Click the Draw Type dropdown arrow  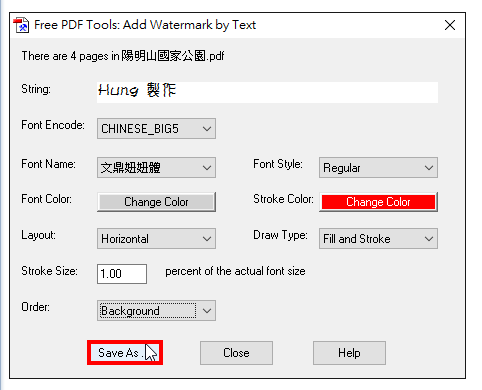tap(429, 239)
